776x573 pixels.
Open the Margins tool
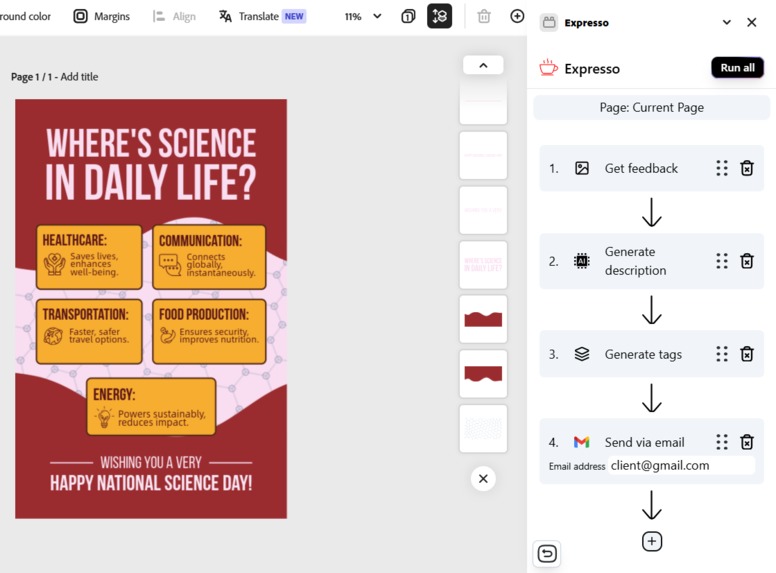pyautogui.click(x=101, y=16)
